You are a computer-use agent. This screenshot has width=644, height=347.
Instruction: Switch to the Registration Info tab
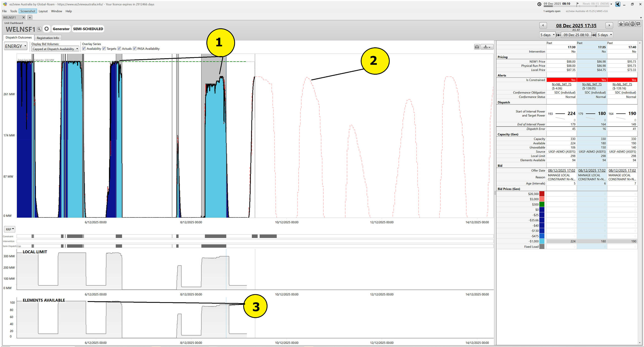point(48,38)
